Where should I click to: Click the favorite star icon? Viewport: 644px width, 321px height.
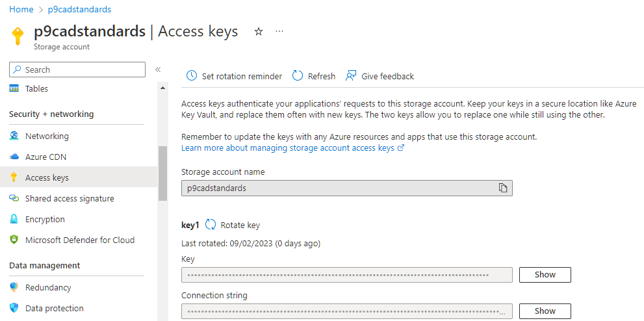259,31
